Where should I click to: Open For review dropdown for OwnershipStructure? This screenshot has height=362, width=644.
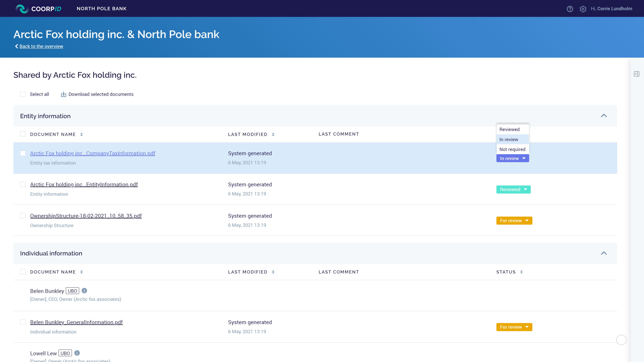pyautogui.click(x=514, y=221)
